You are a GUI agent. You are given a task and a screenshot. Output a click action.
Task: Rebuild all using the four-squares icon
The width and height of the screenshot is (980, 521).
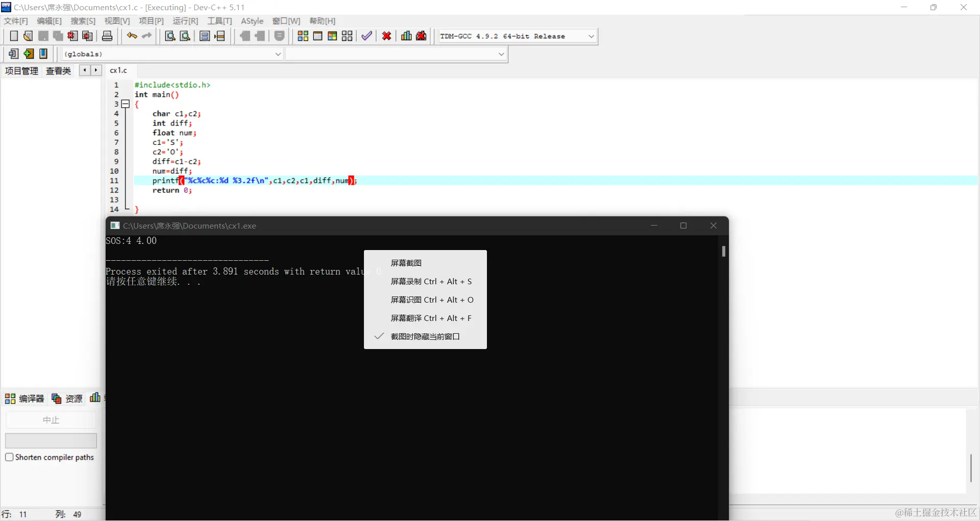click(x=347, y=36)
